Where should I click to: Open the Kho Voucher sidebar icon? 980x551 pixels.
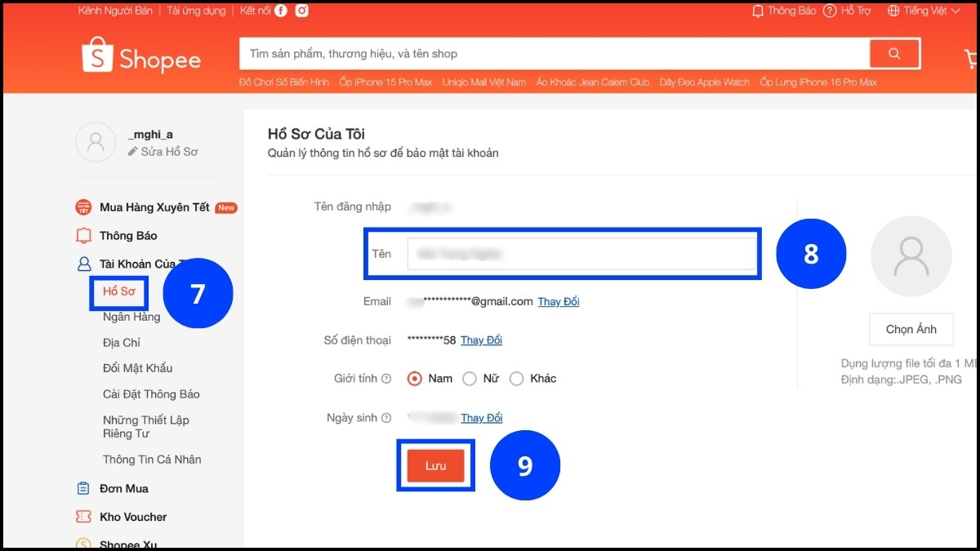(82, 516)
